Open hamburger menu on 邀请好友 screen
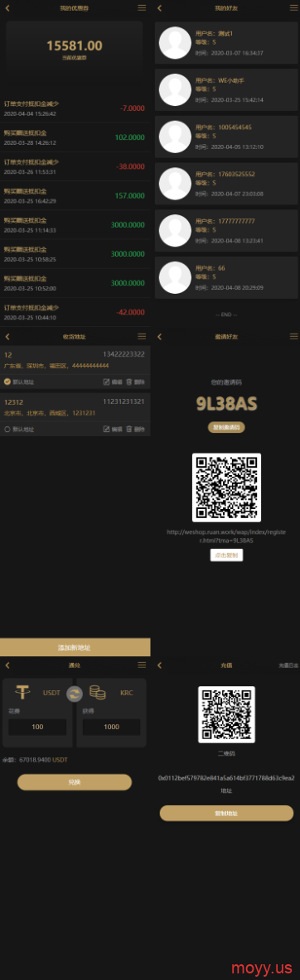 point(293,336)
